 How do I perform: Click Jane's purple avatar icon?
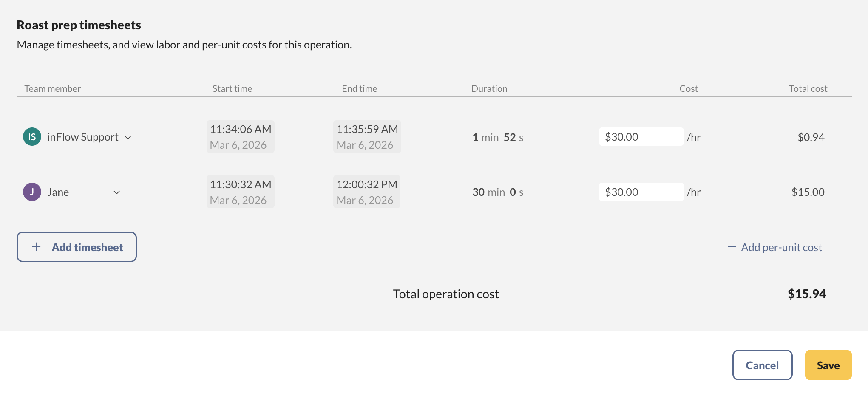point(31,192)
